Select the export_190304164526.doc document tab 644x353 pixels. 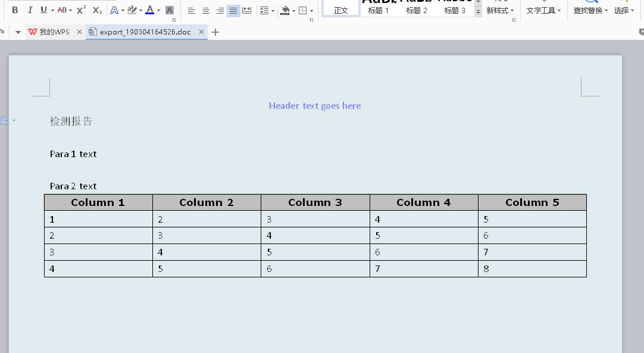146,32
